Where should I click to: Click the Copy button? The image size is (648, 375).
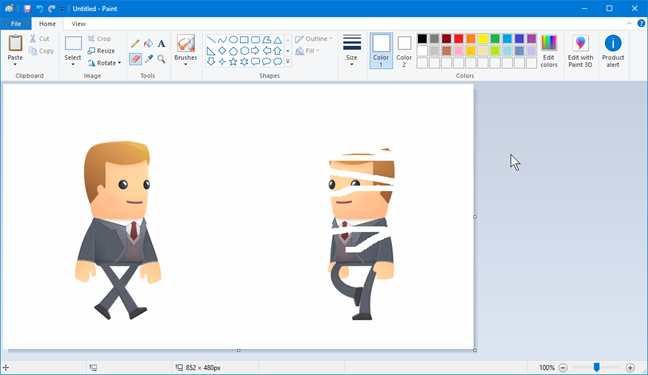[41, 51]
